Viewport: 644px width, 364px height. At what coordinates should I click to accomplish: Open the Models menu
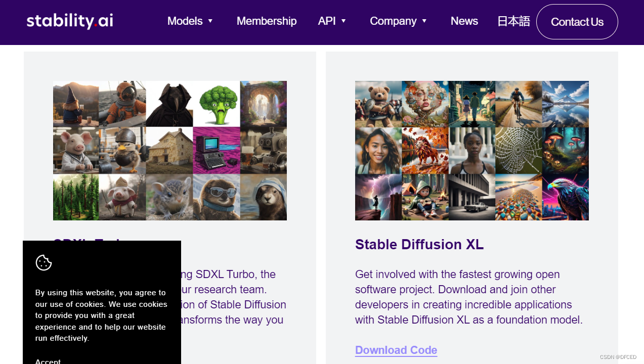point(185,21)
